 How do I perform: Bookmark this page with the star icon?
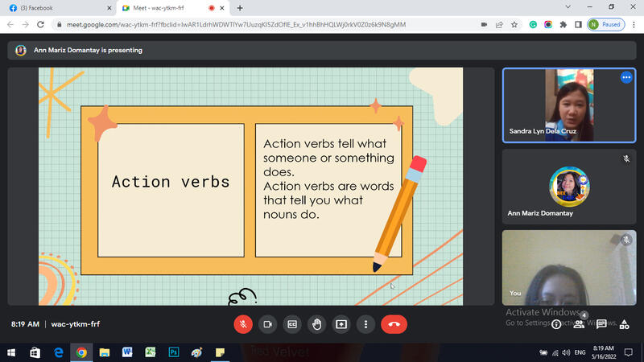point(515,24)
